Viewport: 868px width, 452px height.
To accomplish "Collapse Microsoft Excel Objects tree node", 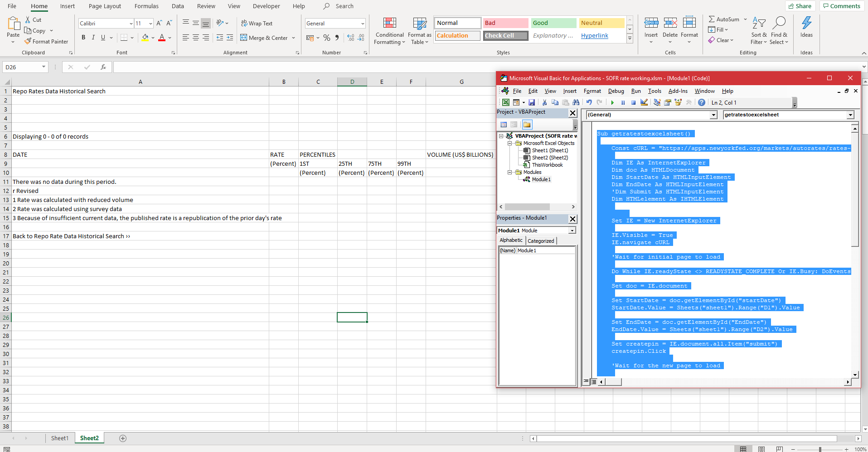I will coord(509,143).
